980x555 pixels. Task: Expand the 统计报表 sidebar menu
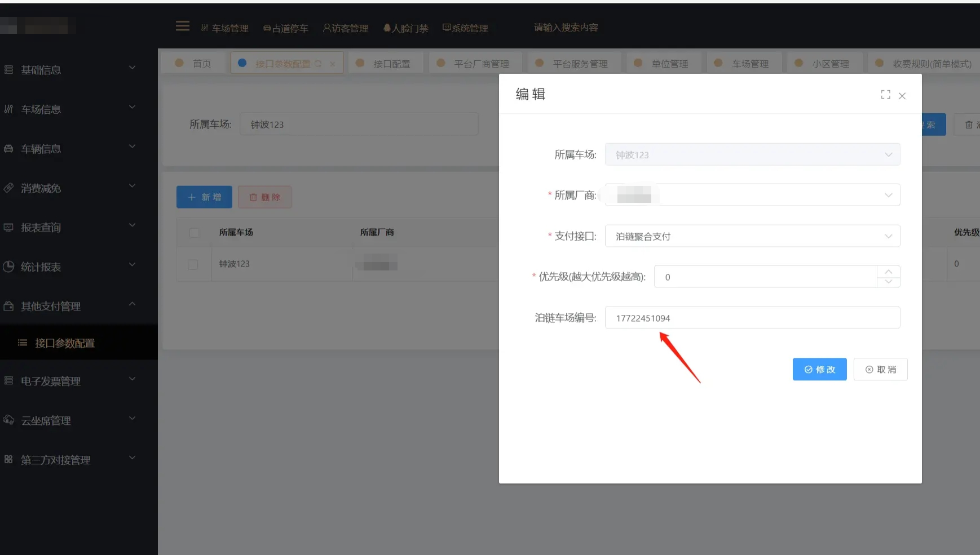coord(132,265)
